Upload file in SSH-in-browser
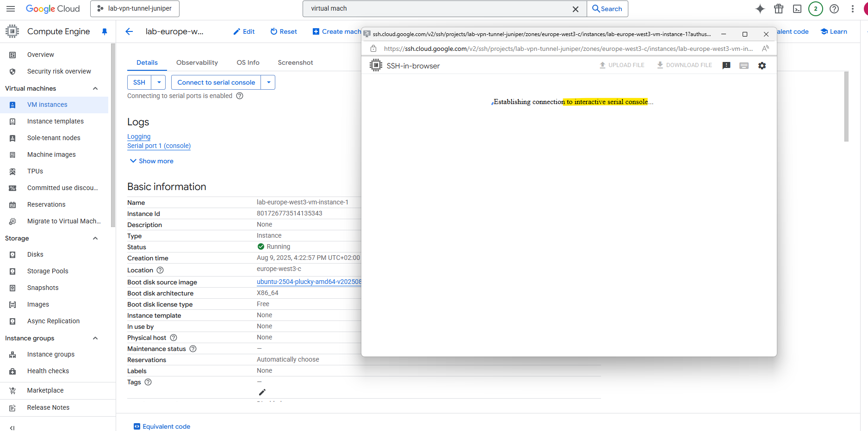 click(x=622, y=65)
